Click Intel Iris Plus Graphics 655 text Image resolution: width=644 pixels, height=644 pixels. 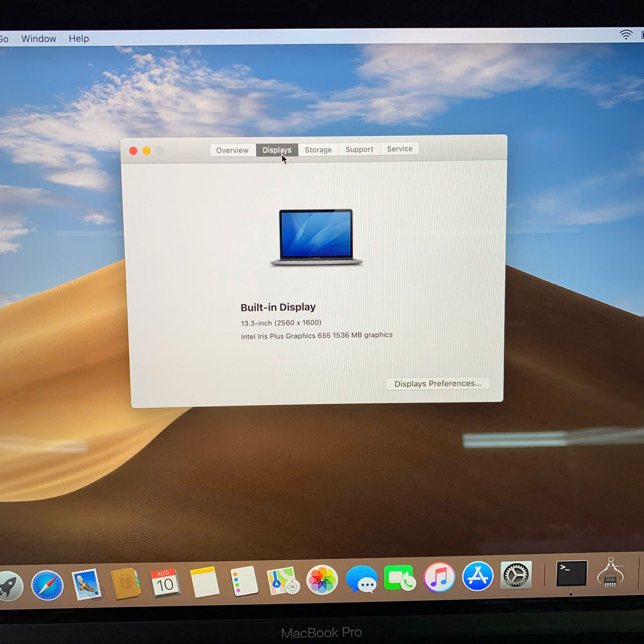coord(317,336)
